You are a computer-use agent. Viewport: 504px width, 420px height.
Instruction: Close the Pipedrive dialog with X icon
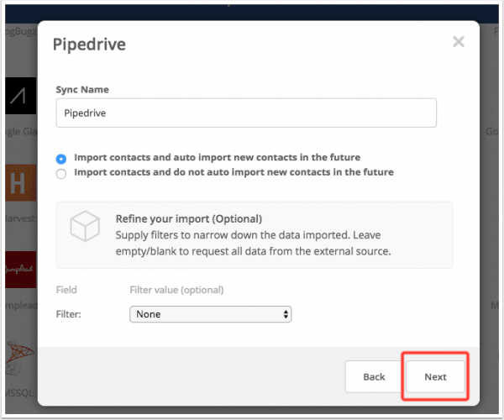[459, 42]
